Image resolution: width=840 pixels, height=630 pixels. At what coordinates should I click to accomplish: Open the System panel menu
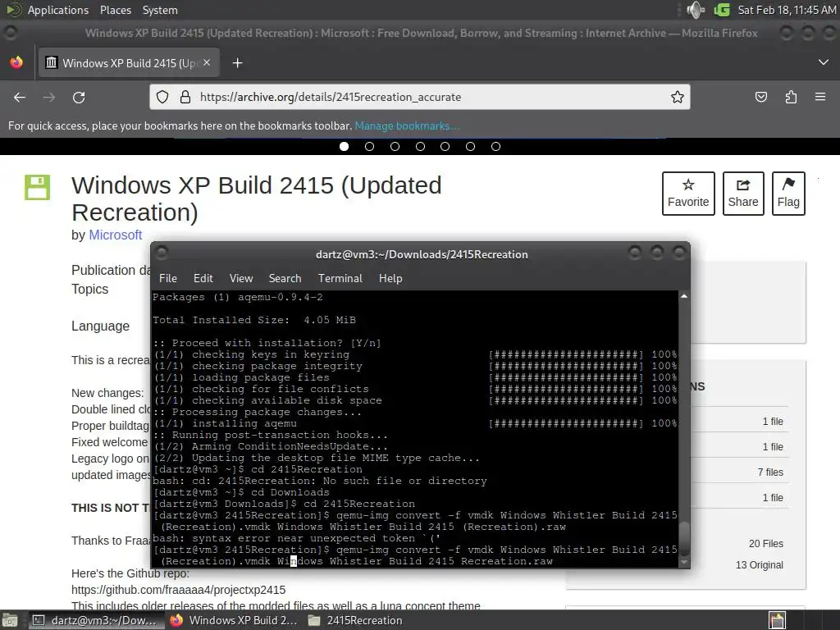tap(160, 10)
